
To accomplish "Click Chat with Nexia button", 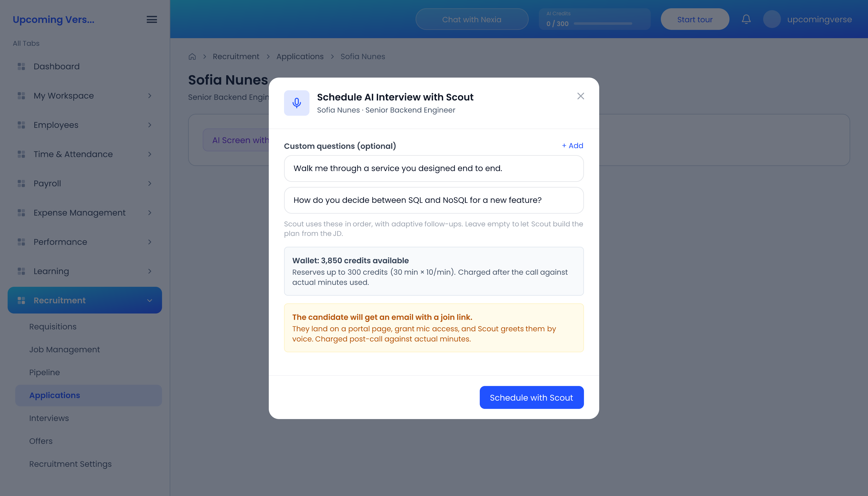I will tap(472, 20).
